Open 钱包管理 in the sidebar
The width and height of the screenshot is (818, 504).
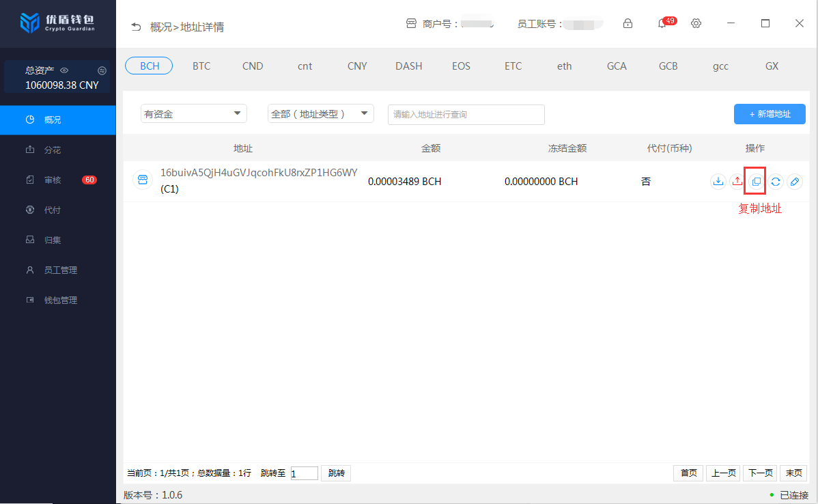tap(60, 300)
